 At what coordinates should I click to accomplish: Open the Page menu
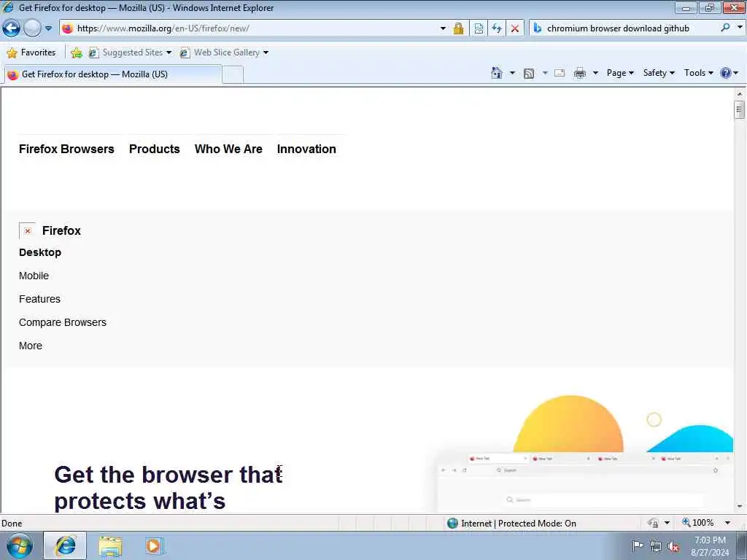[x=620, y=73]
